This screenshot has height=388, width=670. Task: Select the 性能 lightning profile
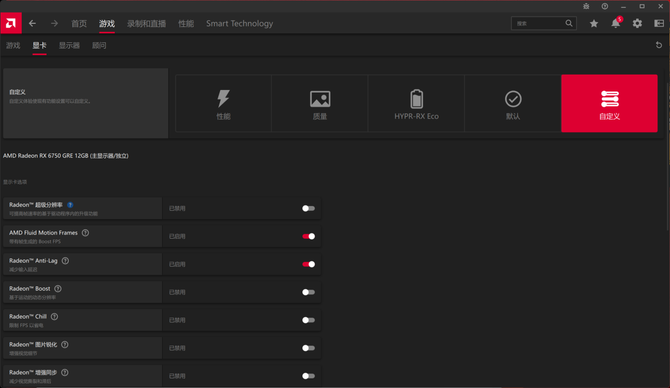[x=223, y=103]
